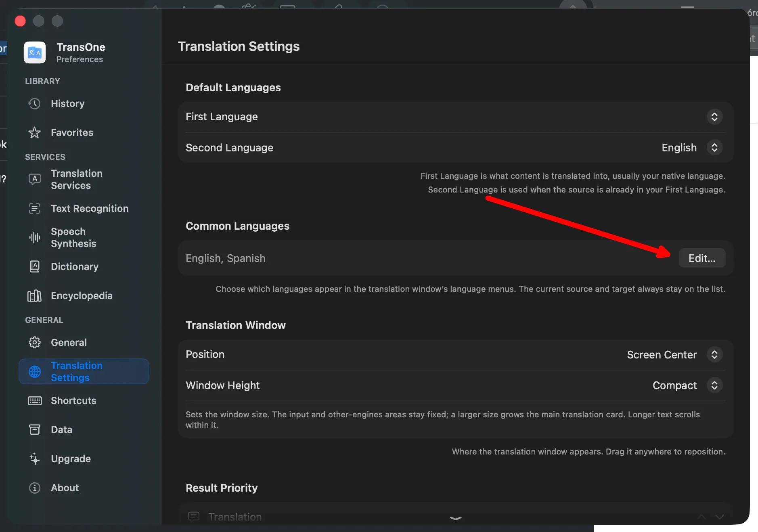Click the About info icon
The width and height of the screenshot is (758, 532).
click(x=35, y=488)
